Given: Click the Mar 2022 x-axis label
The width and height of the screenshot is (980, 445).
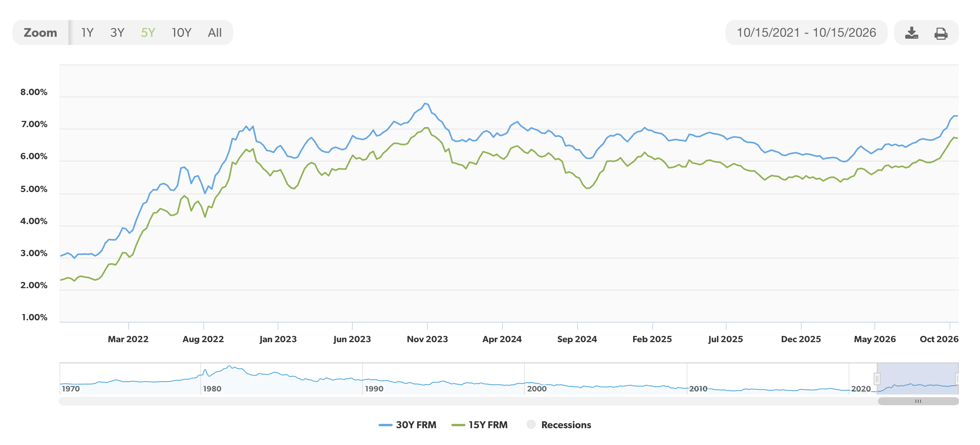Looking at the screenshot, I should (x=128, y=339).
